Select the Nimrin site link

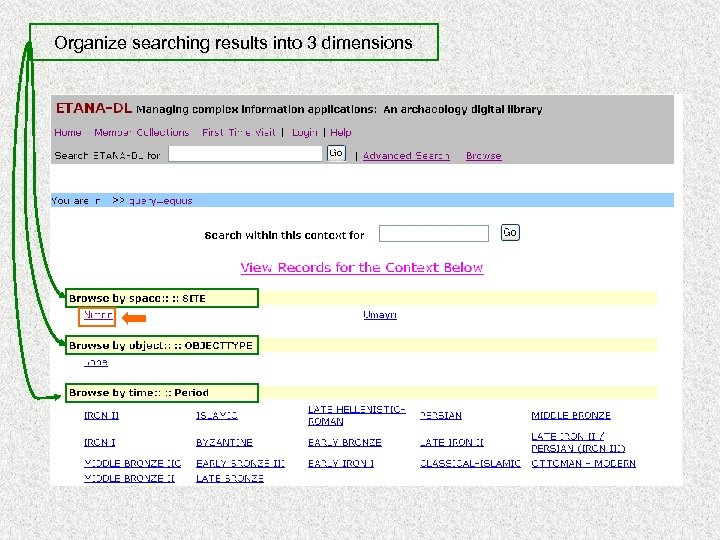pos(98,315)
